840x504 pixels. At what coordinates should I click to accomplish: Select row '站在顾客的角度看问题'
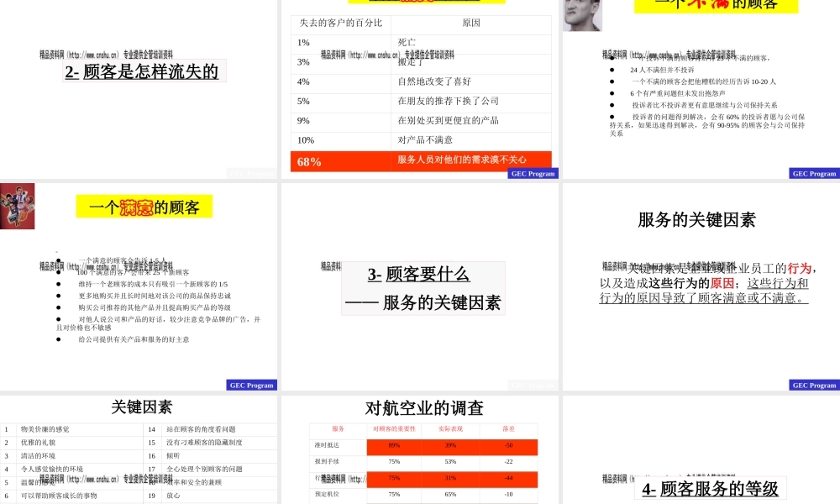[201, 429]
